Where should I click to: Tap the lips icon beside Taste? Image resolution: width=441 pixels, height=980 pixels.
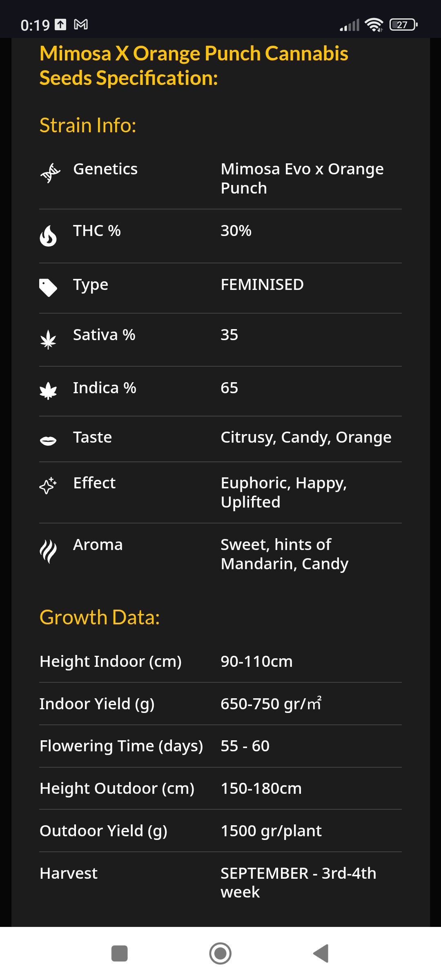(48, 441)
